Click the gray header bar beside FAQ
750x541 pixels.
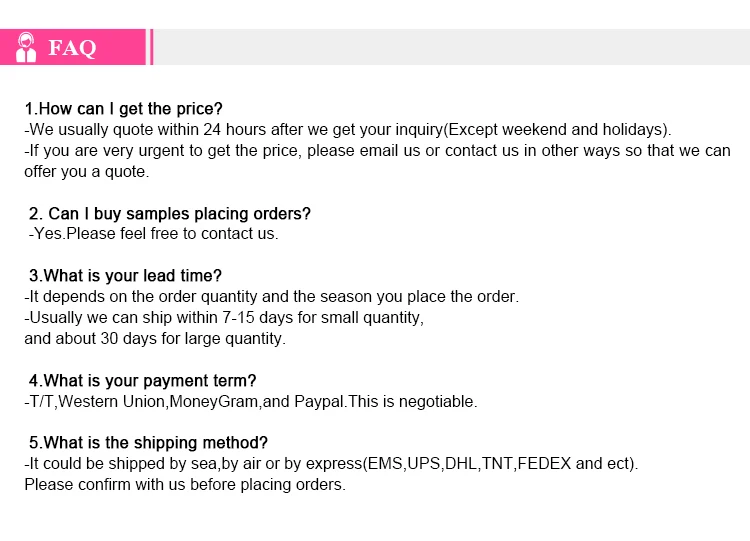coord(450,47)
